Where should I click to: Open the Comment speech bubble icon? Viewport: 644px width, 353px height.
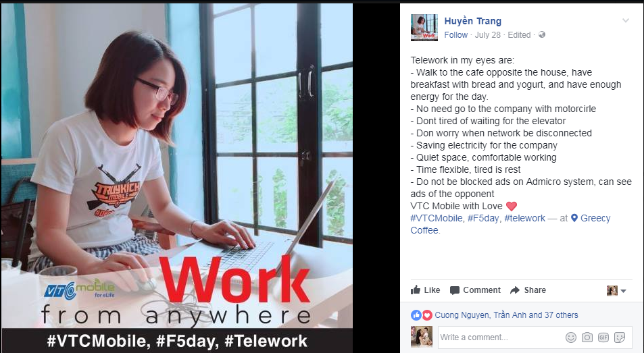point(454,290)
